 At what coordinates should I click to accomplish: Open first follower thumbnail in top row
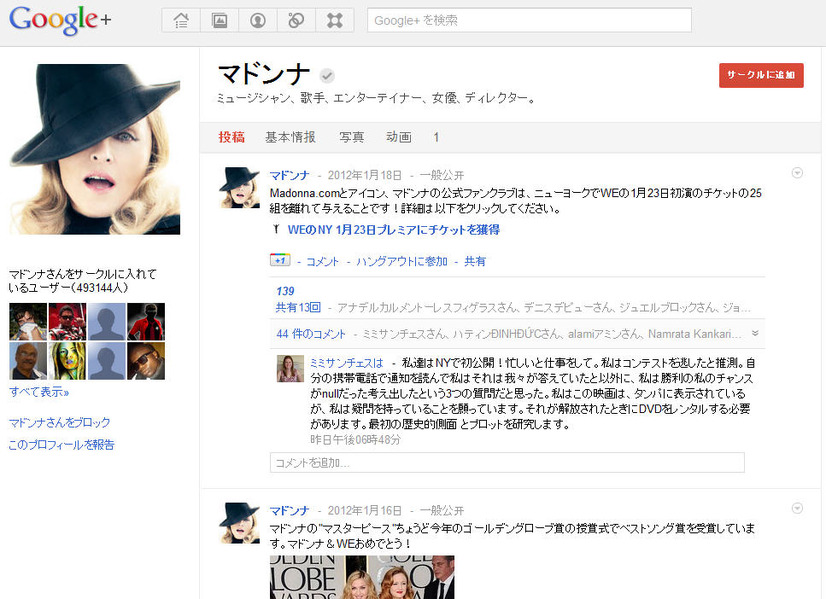pyautogui.click(x=28, y=321)
